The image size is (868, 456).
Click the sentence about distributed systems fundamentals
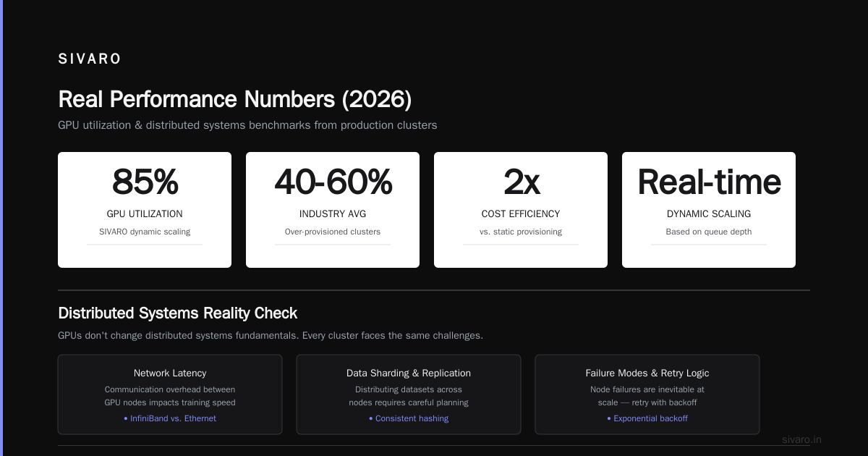tap(271, 336)
